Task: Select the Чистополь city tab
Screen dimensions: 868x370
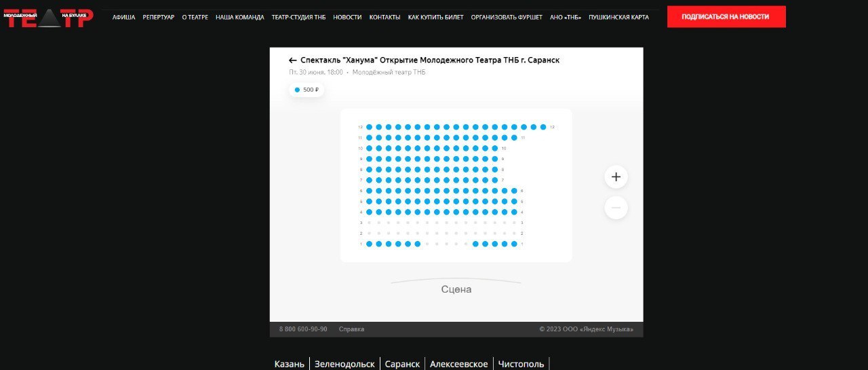Action: click(521, 364)
